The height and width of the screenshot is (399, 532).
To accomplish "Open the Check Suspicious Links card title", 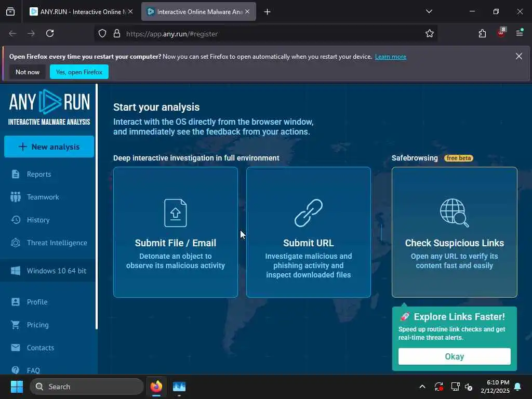I will tap(454, 243).
